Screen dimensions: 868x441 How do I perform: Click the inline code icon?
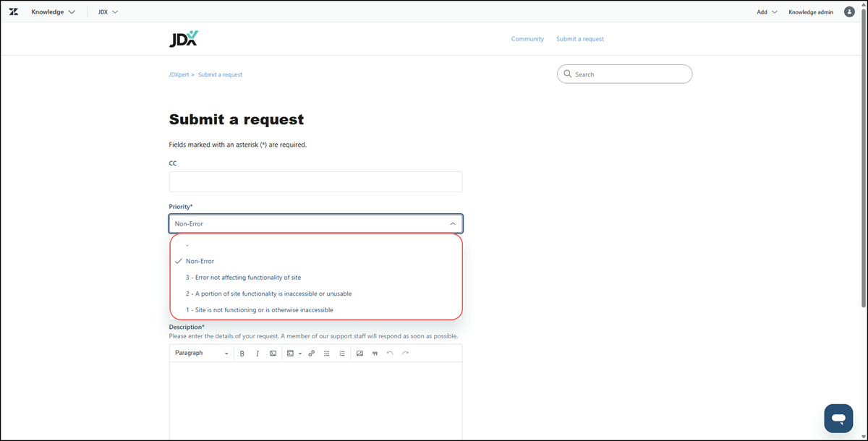273,354
